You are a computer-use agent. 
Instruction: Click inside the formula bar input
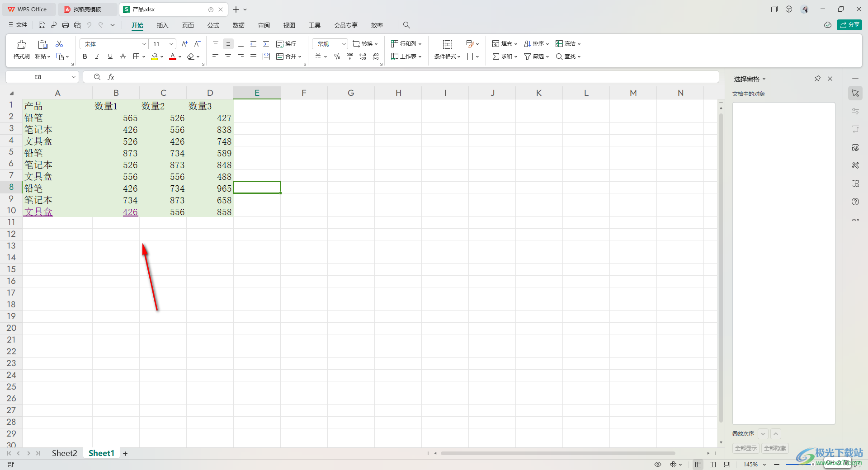point(418,77)
